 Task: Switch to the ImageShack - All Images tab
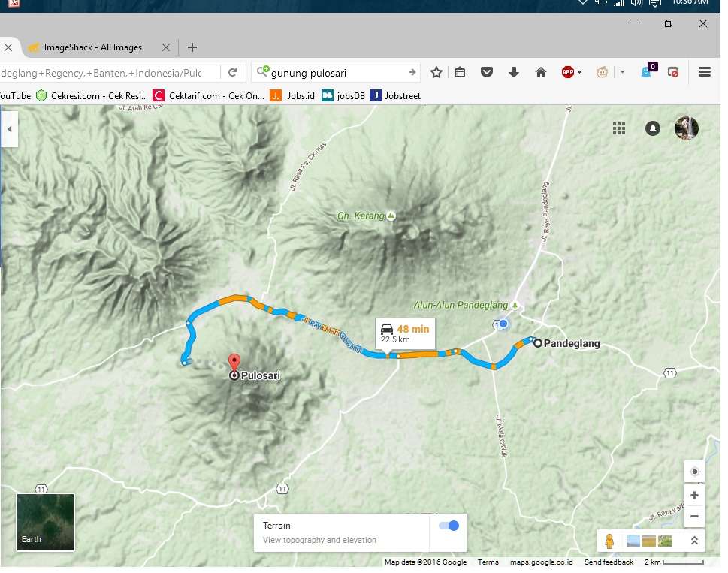point(93,47)
